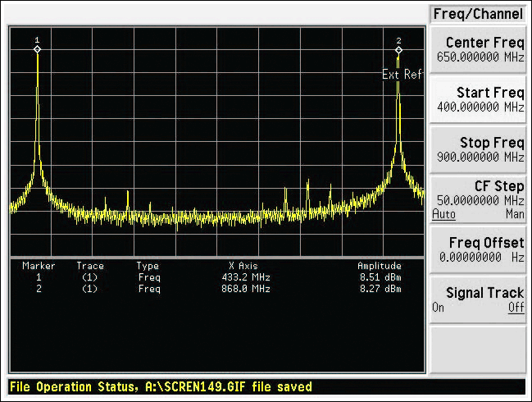Select the Center Freq softkey
Viewport: 532px width, 402px height.
pyautogui.click(x=478, y=49)
